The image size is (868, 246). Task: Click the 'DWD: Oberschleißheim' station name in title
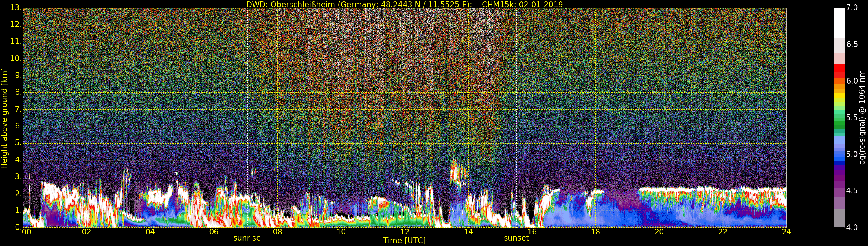click(x=290, y=4)
